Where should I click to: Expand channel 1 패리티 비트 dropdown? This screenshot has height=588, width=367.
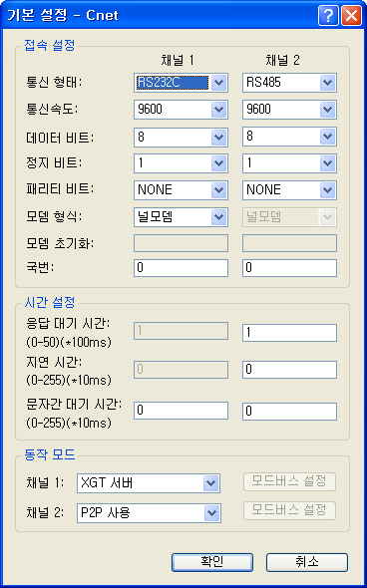181,190
